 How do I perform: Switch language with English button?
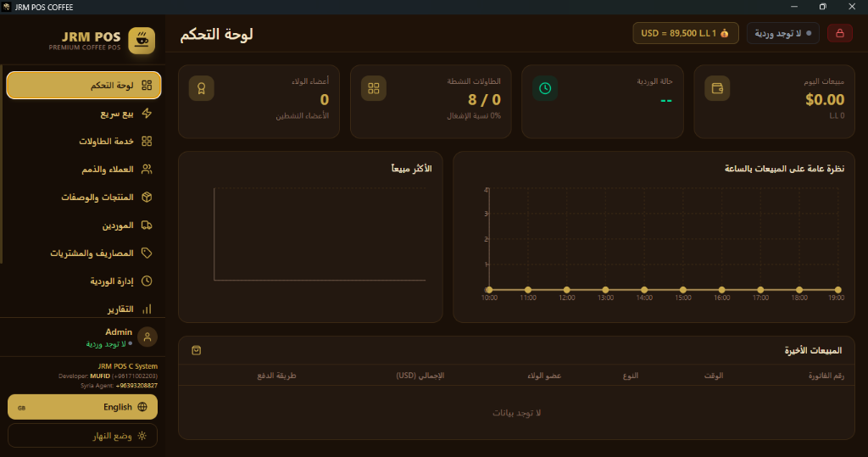82,407
